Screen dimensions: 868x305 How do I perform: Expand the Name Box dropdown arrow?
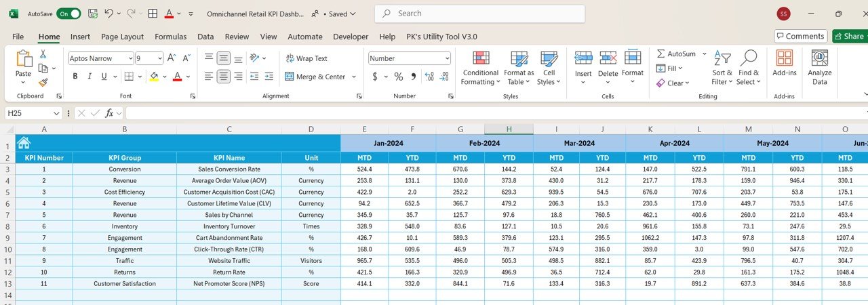coord(57,113)
